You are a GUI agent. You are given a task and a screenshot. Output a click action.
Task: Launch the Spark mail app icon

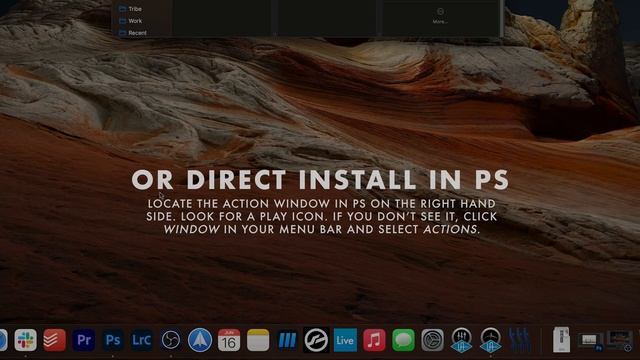coord(200,340)
